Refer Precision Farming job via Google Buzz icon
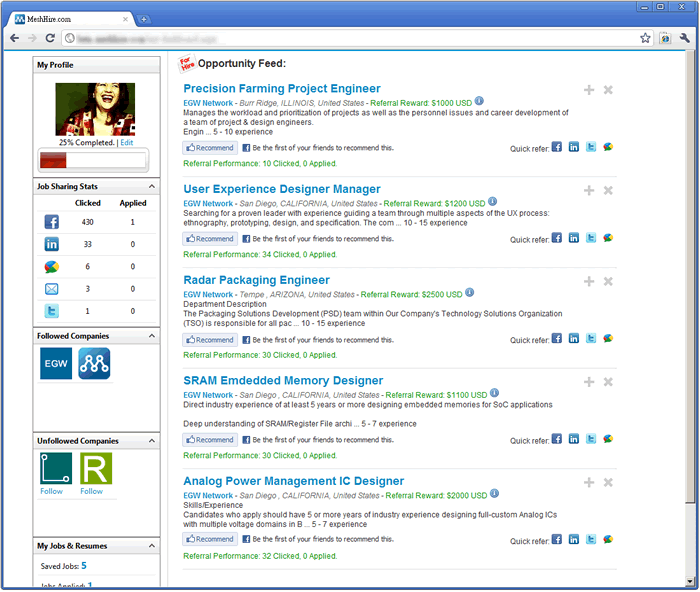The width and height of the screenshot is (700, 592). [608, 147]
